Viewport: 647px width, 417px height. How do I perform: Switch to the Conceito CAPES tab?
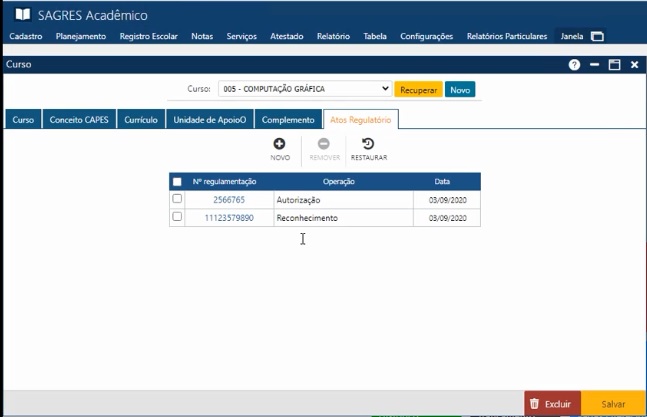(79, 120)
